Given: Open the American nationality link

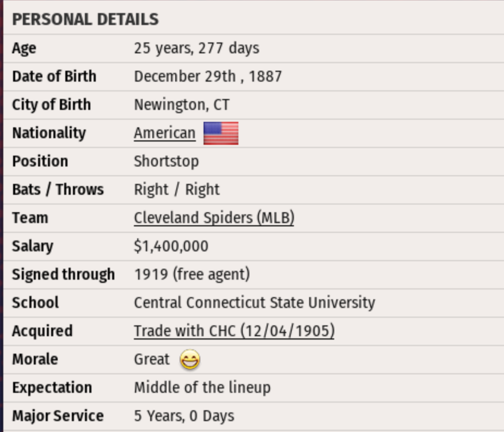Looking at the screenshot, I should [x=164, y=133].
